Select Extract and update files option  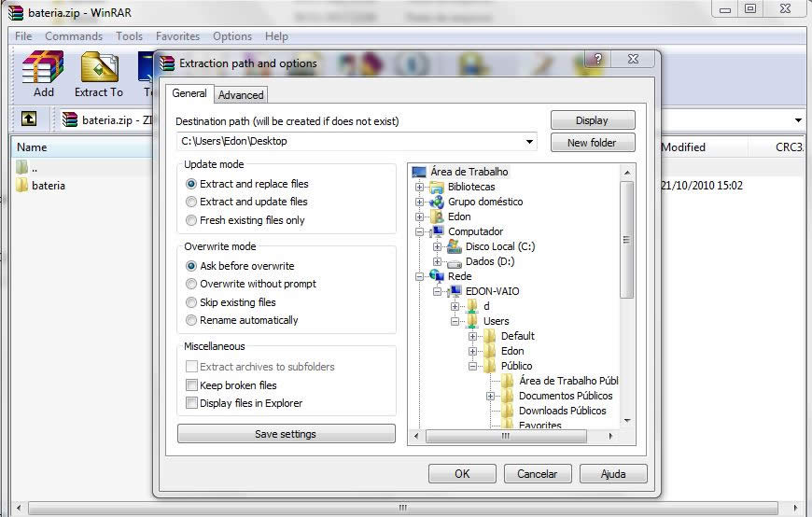[x=191, y=202]
